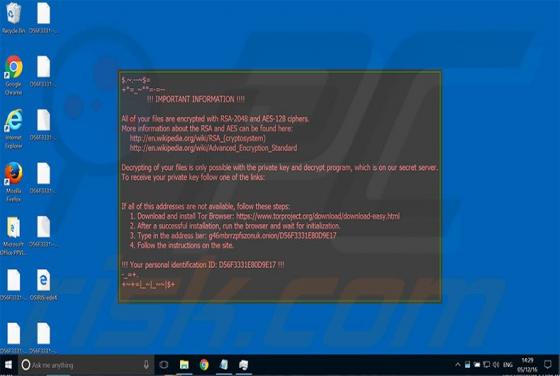The width and height of the screenshot is (560, 376).
Task: Switch to Chrome in the taskbar
Action: pos(204,365)
